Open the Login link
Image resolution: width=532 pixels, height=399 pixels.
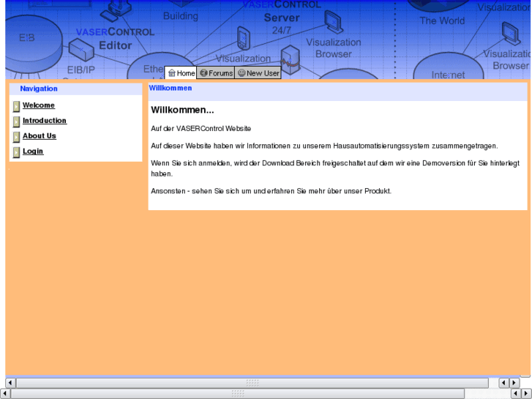33,151
